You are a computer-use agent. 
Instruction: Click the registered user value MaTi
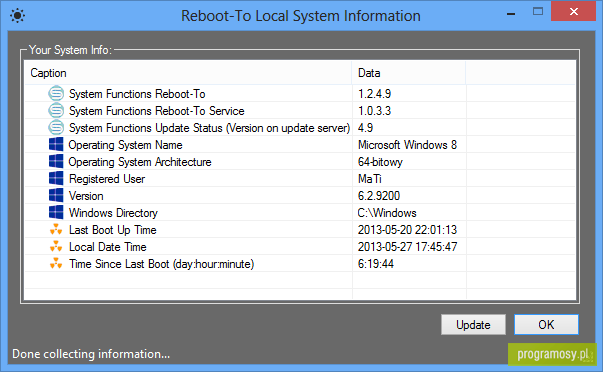coord(370,179)
